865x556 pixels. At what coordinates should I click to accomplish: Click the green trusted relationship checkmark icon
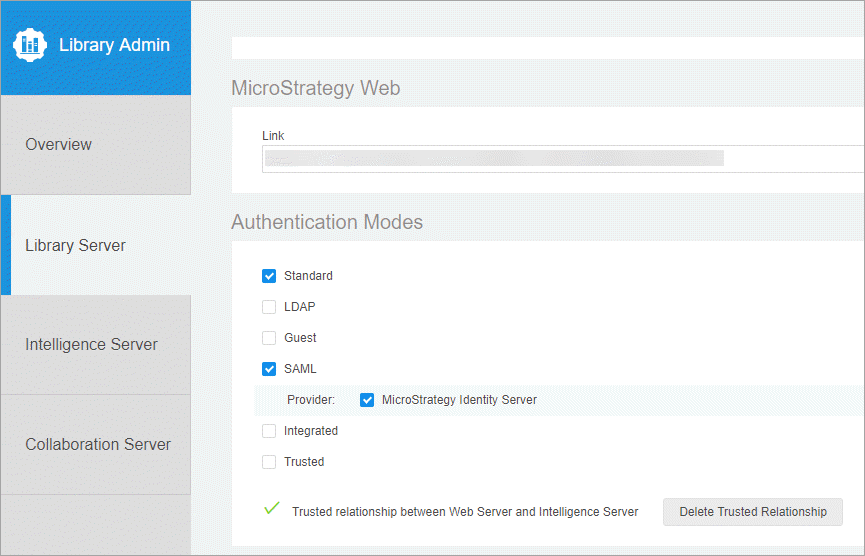click(271, 509)
